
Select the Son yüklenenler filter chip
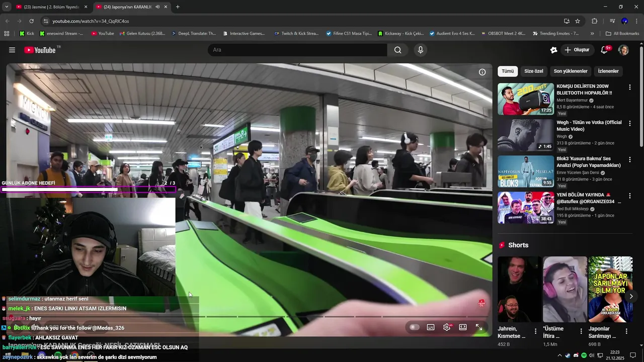[571, 71]
